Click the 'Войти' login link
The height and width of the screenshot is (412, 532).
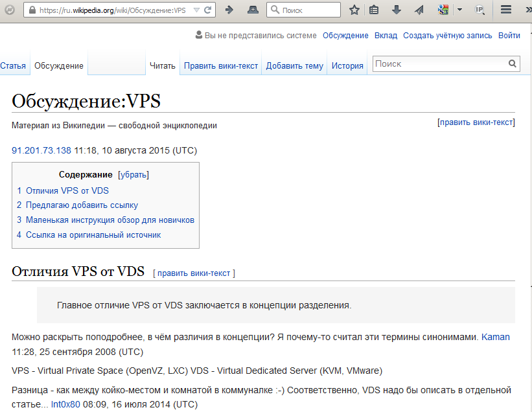tap(509, 36)
